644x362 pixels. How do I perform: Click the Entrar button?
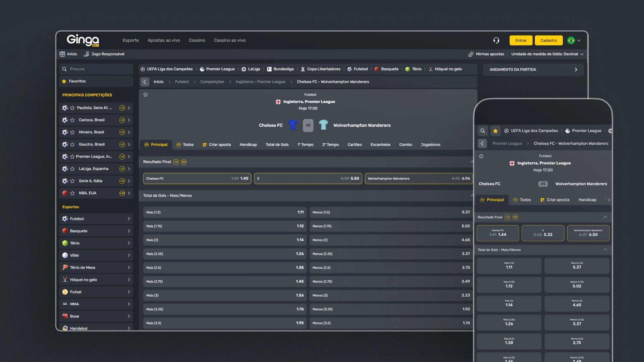[x=521, y=41]
